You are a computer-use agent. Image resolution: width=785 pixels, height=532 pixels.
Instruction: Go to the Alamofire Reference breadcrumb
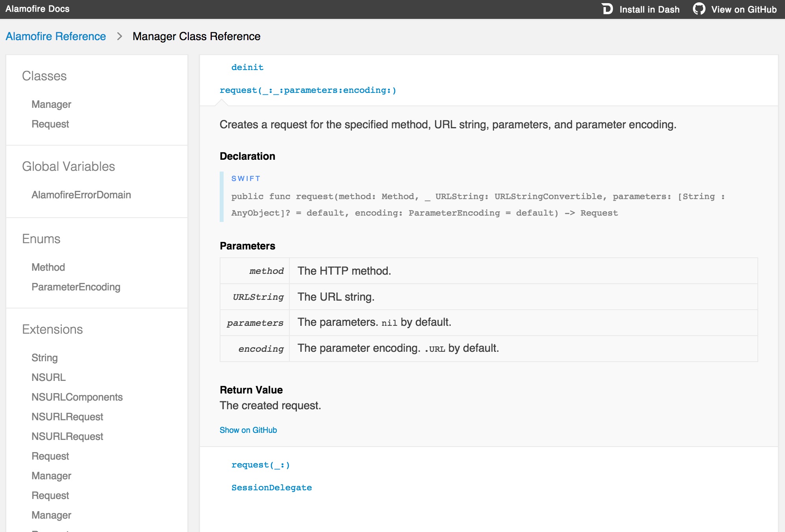[56, 36]
